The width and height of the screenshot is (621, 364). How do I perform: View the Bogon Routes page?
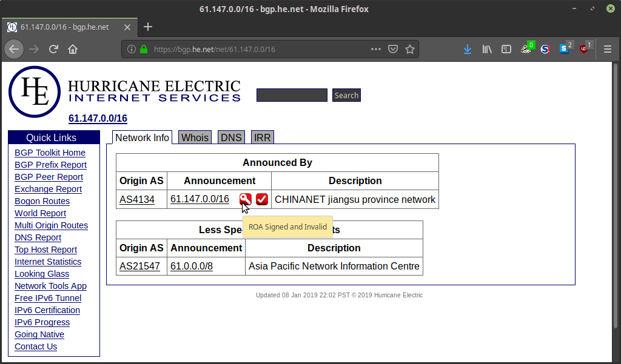42,202
